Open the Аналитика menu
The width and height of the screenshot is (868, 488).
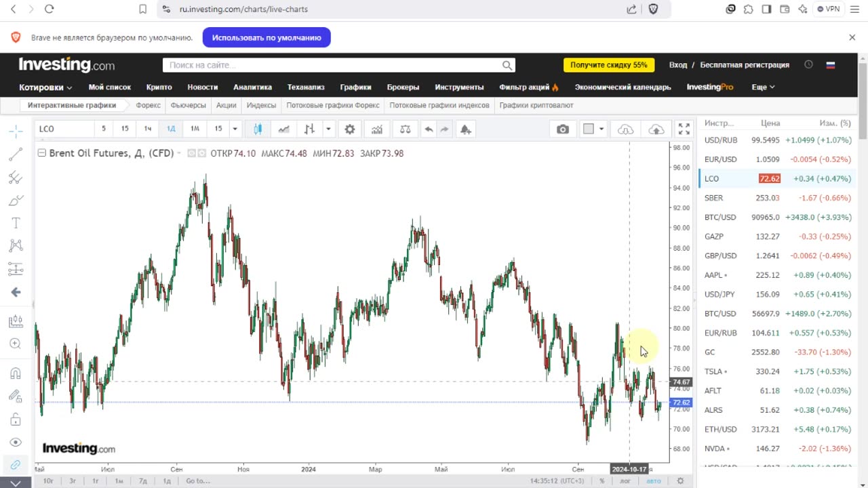pyautogui.click(x=252, y=87)
